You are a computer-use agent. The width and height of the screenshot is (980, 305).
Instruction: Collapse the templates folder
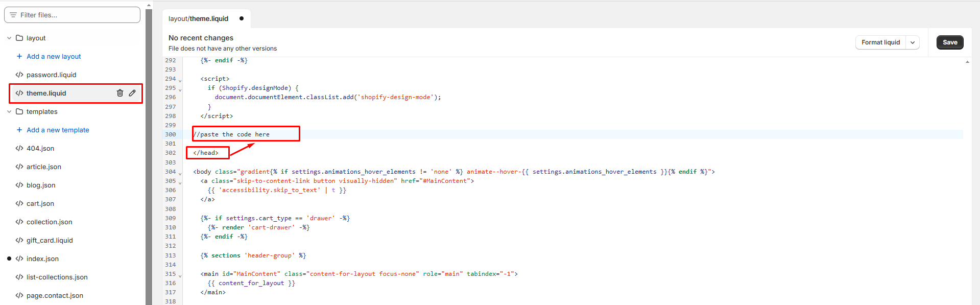point(9,111)
